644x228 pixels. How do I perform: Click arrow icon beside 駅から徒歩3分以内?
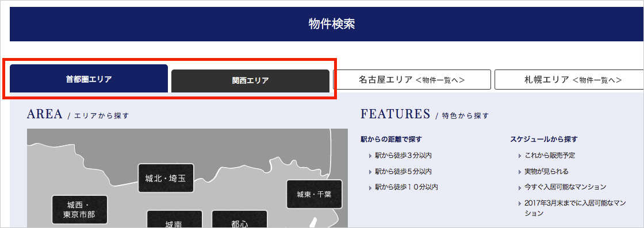370,156
